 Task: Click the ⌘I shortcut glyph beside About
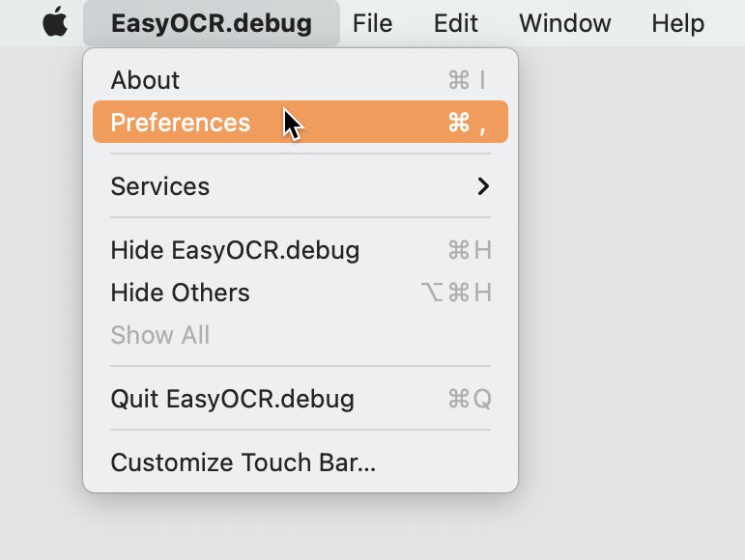pos(467,80)
